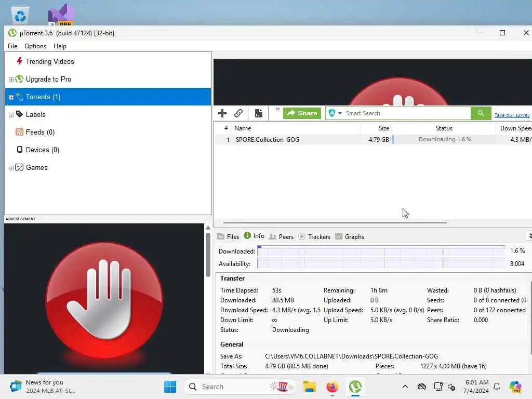The width and height of the screenshot is (532, 399).
Task: Click the green search magnifier button
Action: pos(481,113)
